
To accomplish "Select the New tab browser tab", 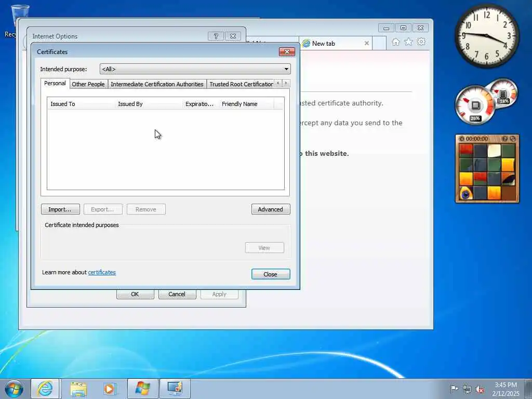I will [334, 44].
